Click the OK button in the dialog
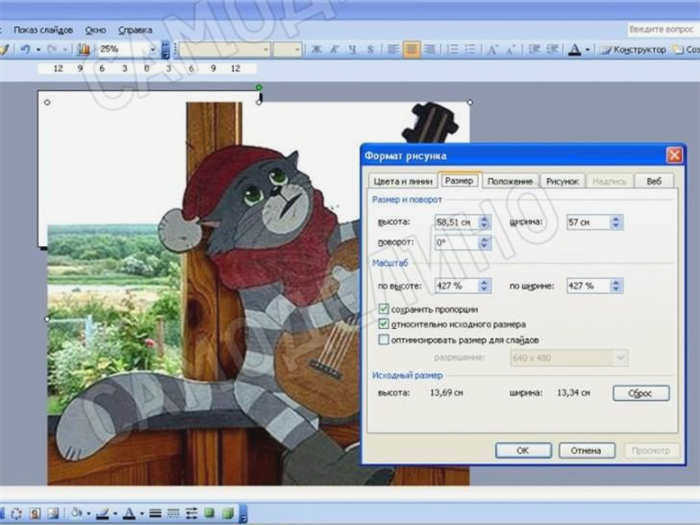 [x=523, y=450]
